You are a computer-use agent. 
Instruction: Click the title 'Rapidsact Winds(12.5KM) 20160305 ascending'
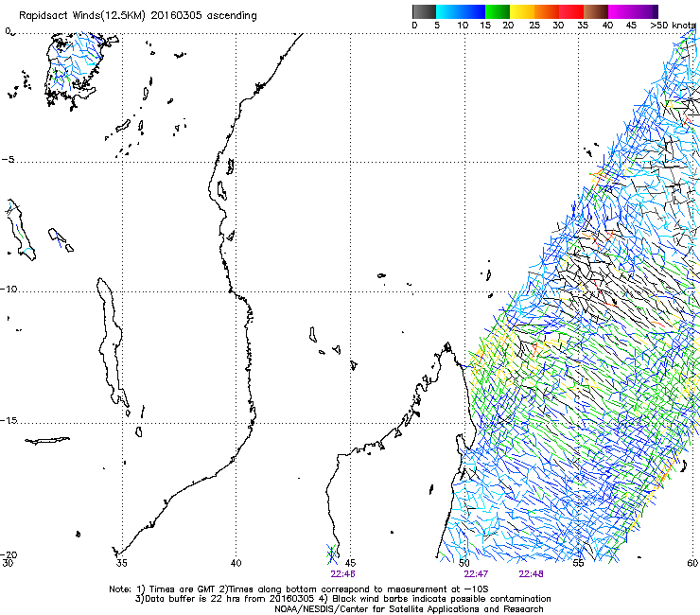point(138,16)
